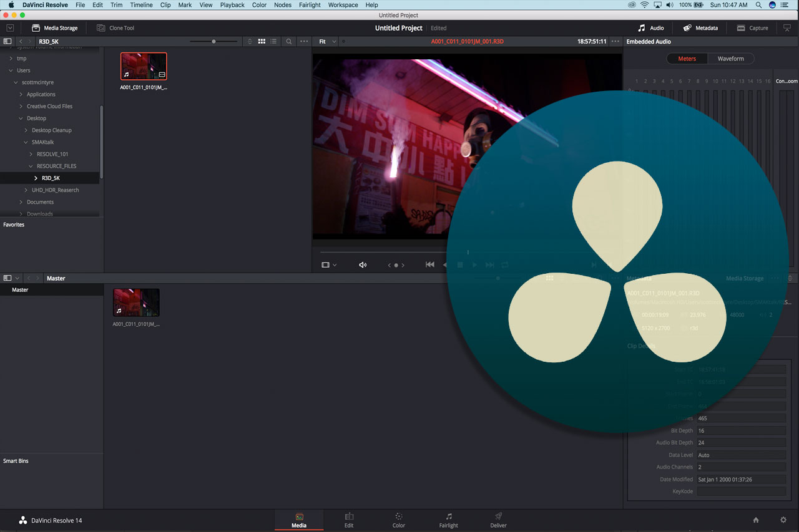Image resolution: width=799 pixels, height=532 pixels.
Task: Open the Clone Tool
Action: 115,28
